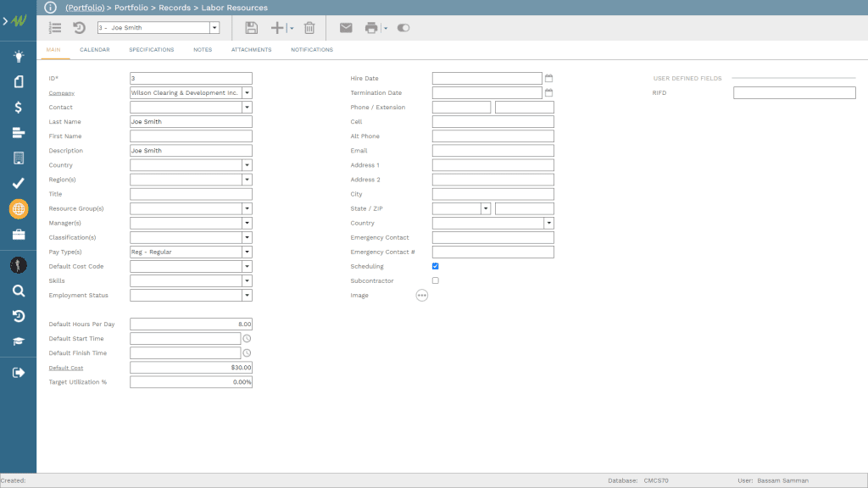Expand the Default Cost Code dropdown
The width and height of the screenshot is (868, 488).
pos(247,266)
